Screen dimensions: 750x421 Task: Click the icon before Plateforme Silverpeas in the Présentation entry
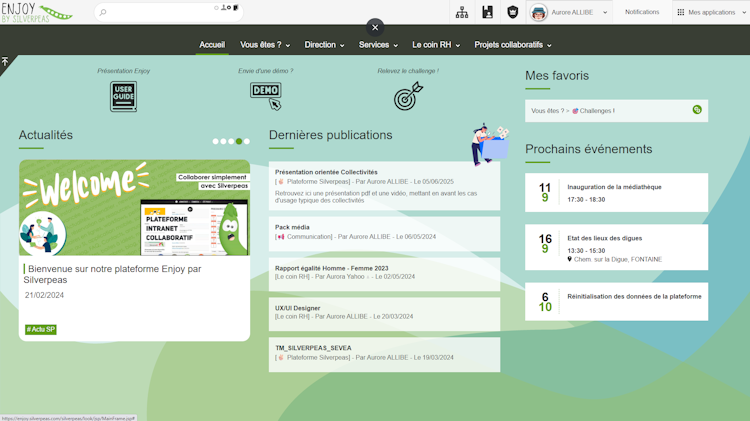point(281,182)
